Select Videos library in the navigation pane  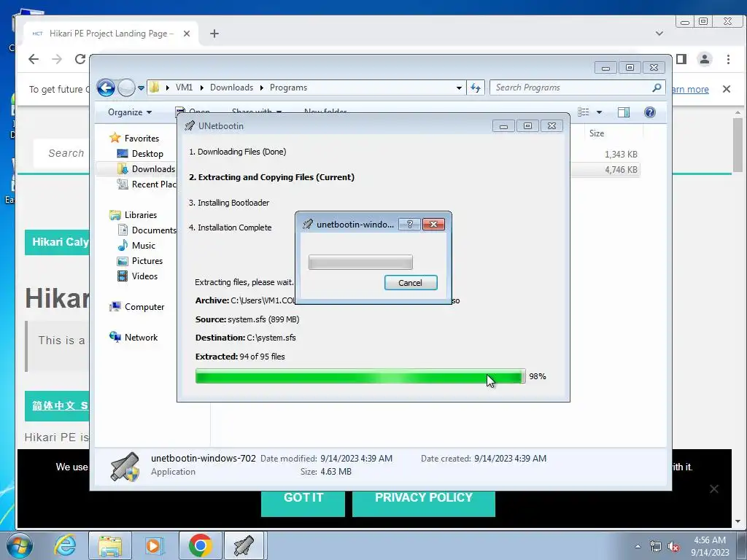click(138, 276)
